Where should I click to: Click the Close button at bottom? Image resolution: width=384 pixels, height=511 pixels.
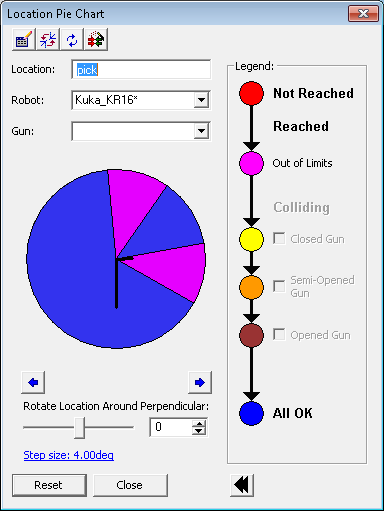[130, 485]
